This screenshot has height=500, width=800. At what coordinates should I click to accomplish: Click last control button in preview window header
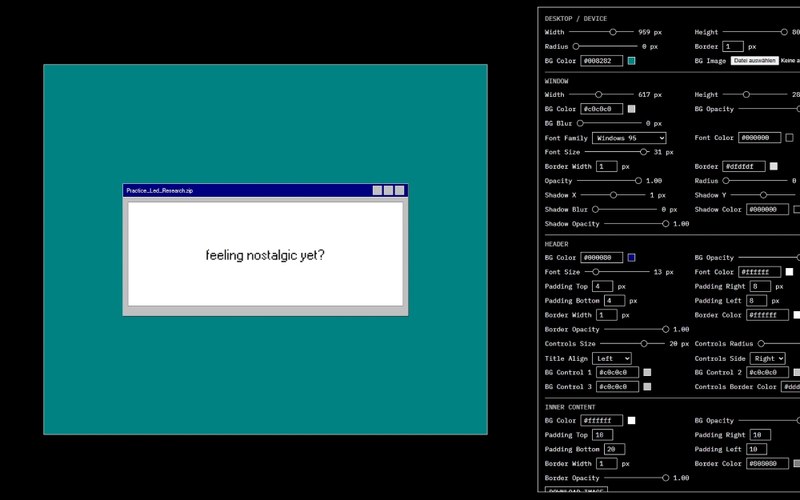(x=399, y=190)
